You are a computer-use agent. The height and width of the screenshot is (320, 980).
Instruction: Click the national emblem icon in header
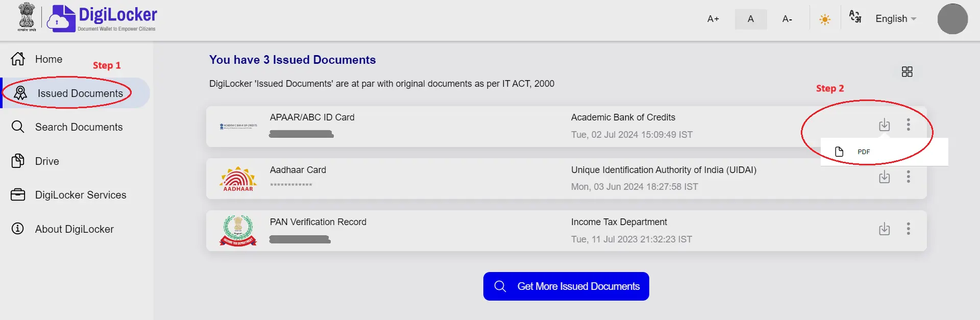click(27, 17)
